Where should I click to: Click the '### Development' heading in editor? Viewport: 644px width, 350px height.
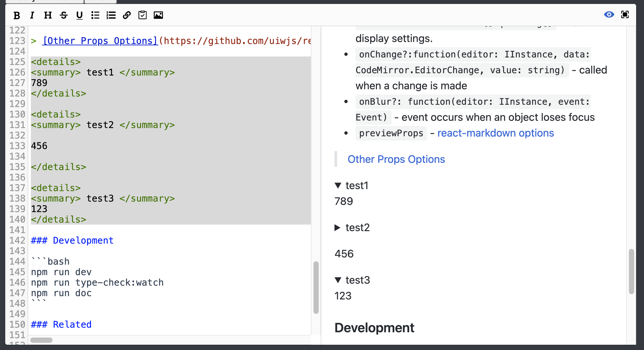pos(72,240)
